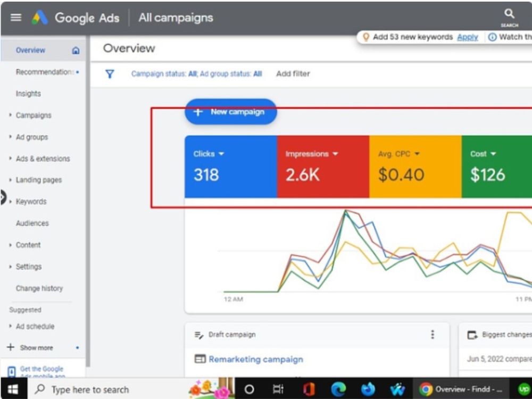Open the Draft campaign three-dot menu
The width and height of the screenshot is (532, 399).
pyautogui.click(x=432, y=335)
